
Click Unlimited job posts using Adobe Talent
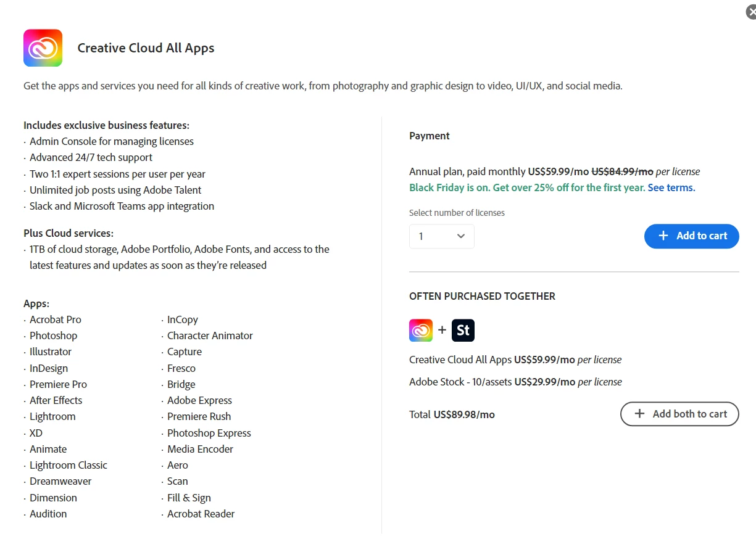point(115,190)
